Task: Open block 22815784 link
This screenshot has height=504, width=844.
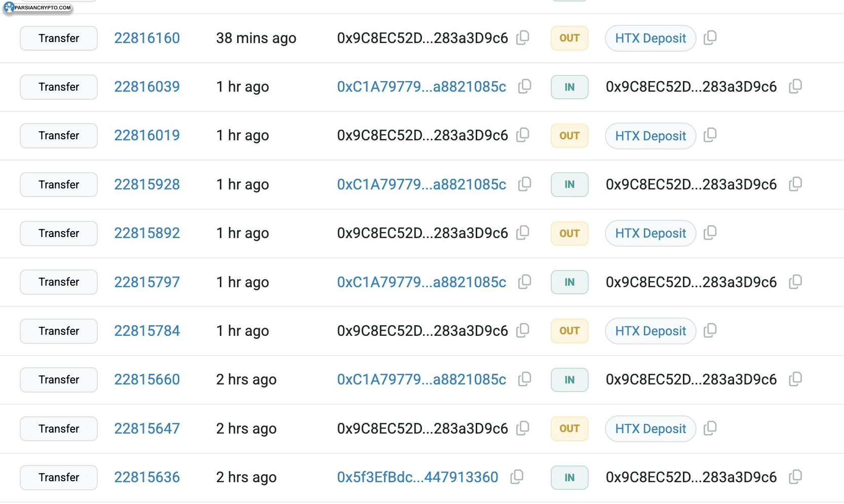Action: pos(147,331)
